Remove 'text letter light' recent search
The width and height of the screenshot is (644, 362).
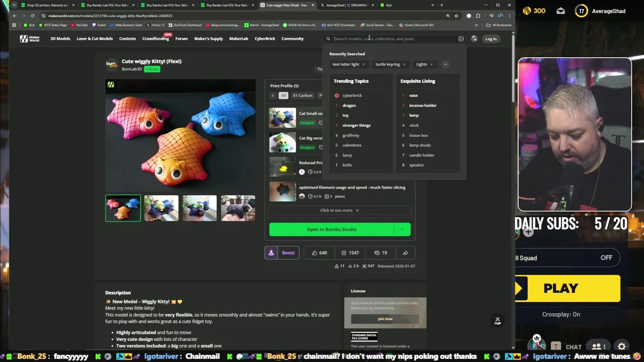(363, 64)
